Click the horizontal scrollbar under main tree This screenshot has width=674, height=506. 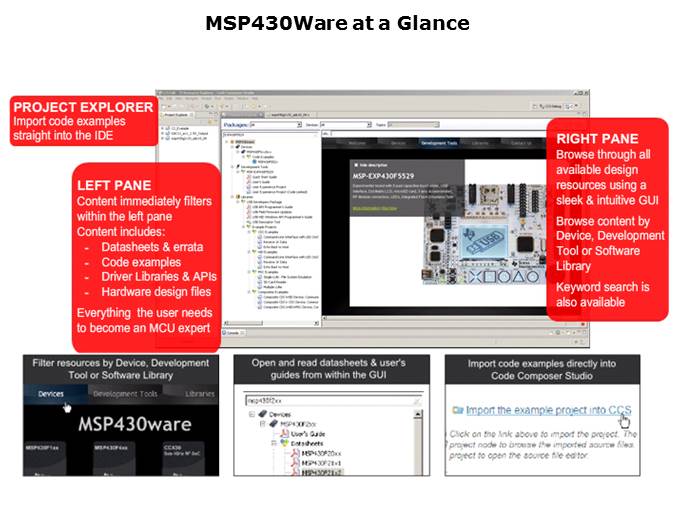click(x=271, y=323)
